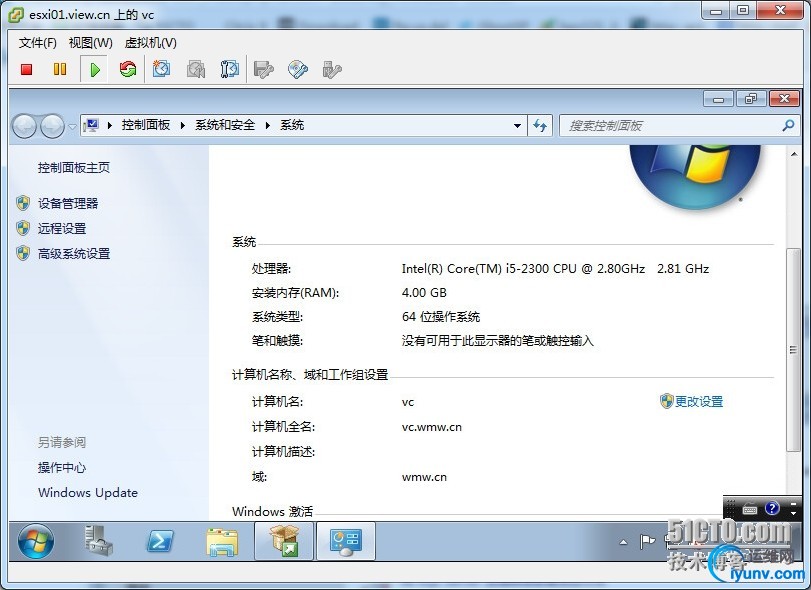Screen dimensions: 811x590
Task: Revert to current snapshot icon
Action: 196,69
